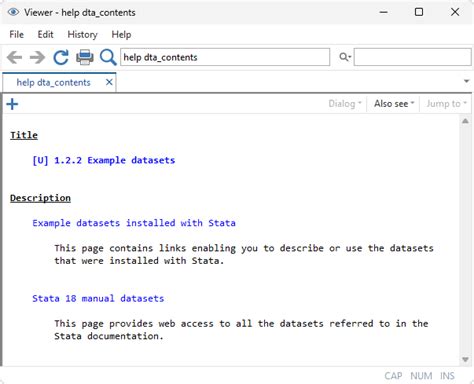Maximize the Viewer window

[419, 12]
